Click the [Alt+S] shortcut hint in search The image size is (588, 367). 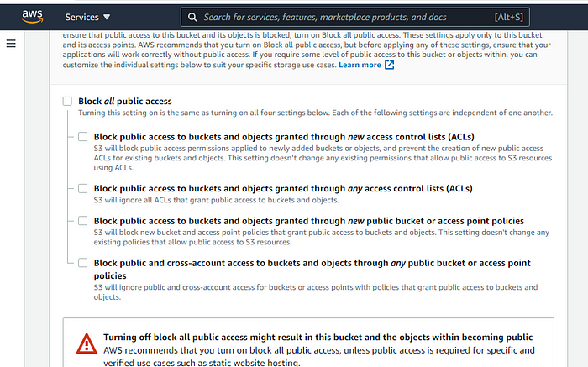pos(508,18)
